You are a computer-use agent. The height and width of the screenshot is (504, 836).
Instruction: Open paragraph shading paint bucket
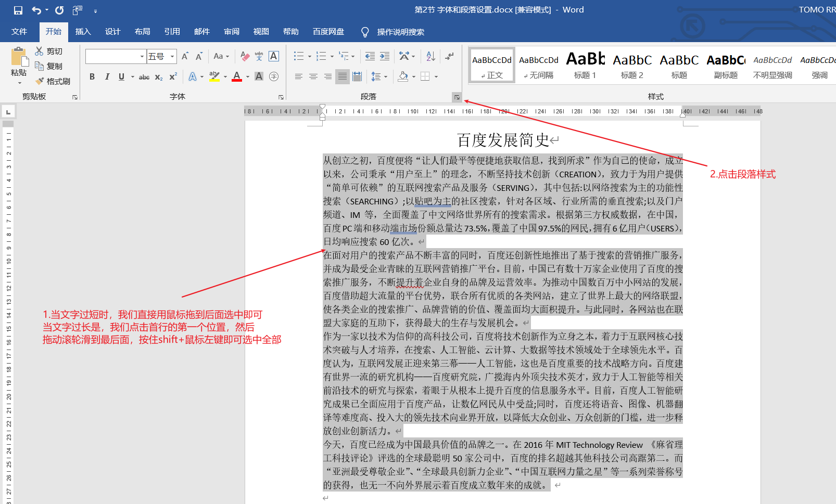click(x=403, y=76)
